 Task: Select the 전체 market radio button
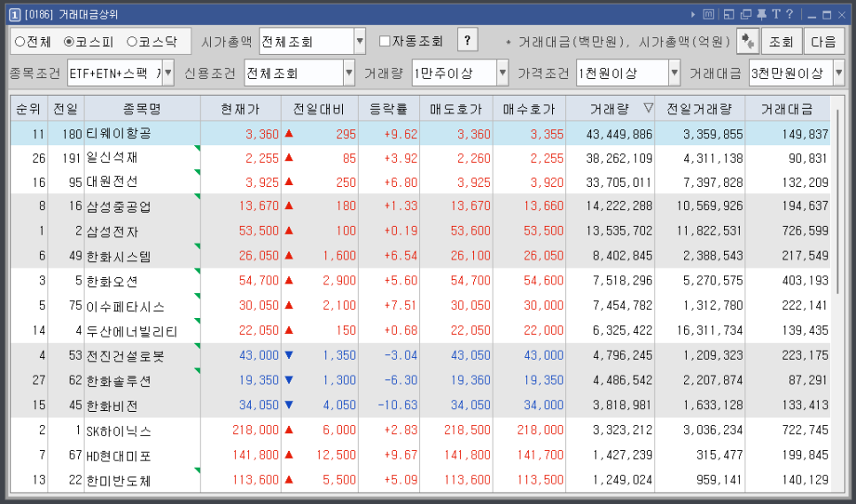19,42
